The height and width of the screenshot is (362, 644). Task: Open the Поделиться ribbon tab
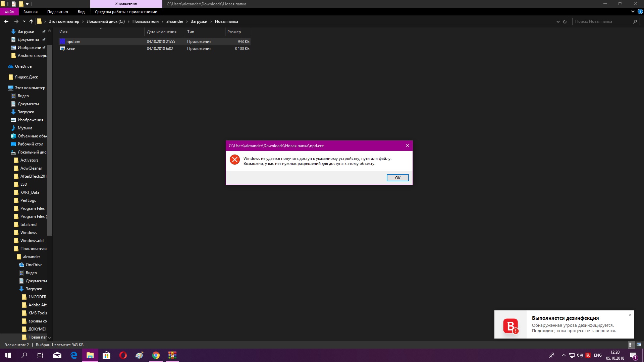pos(57,12)
